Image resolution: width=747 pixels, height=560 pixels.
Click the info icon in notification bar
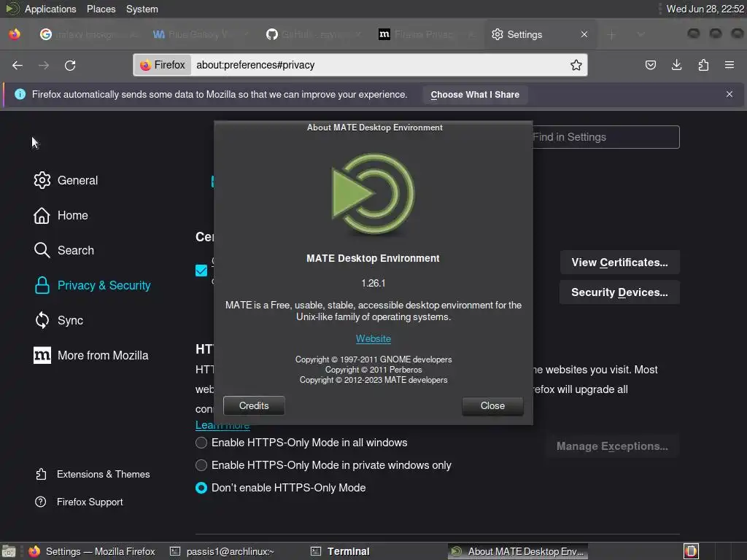pos(20,94)
